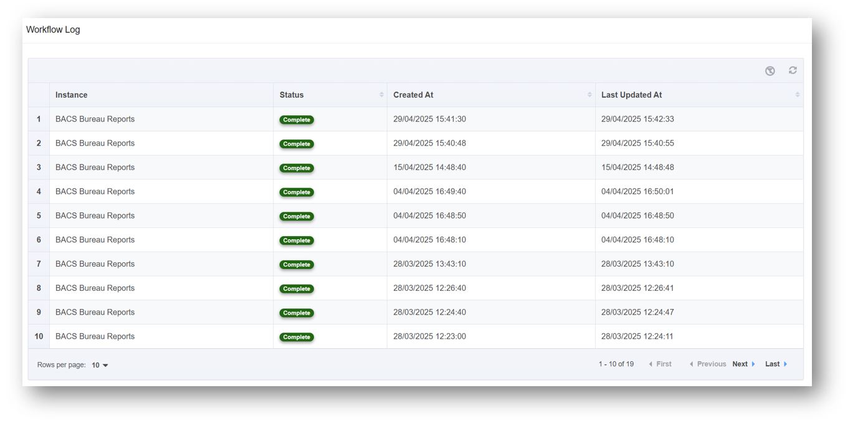This screenshot has height=441, width=868.
Task: Click Complete badge in row 8
Action: coord(297,289)
